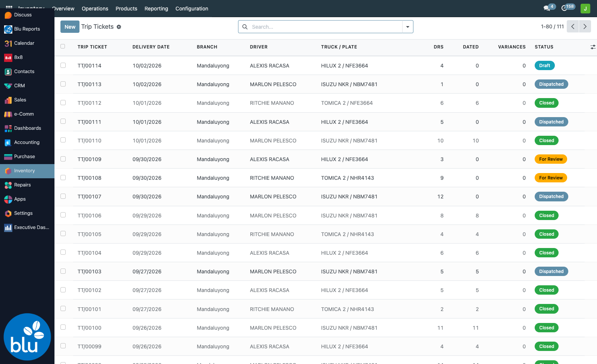Screen dimensions: 597x364
Task: Open the Dashboards app icon
Action: tap(8, 128)
